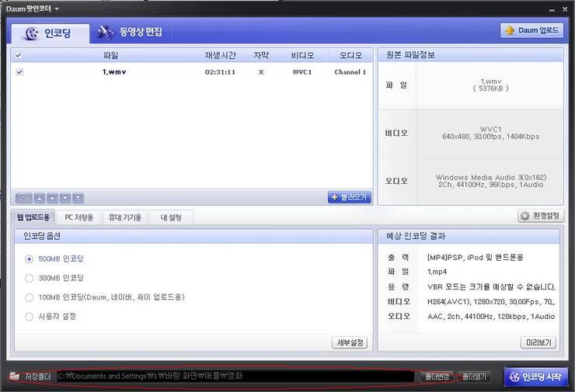Screen dimensions: 575x392
Task: Uncheck the checkbox next to 1.wmv
Action: (19, 72)
